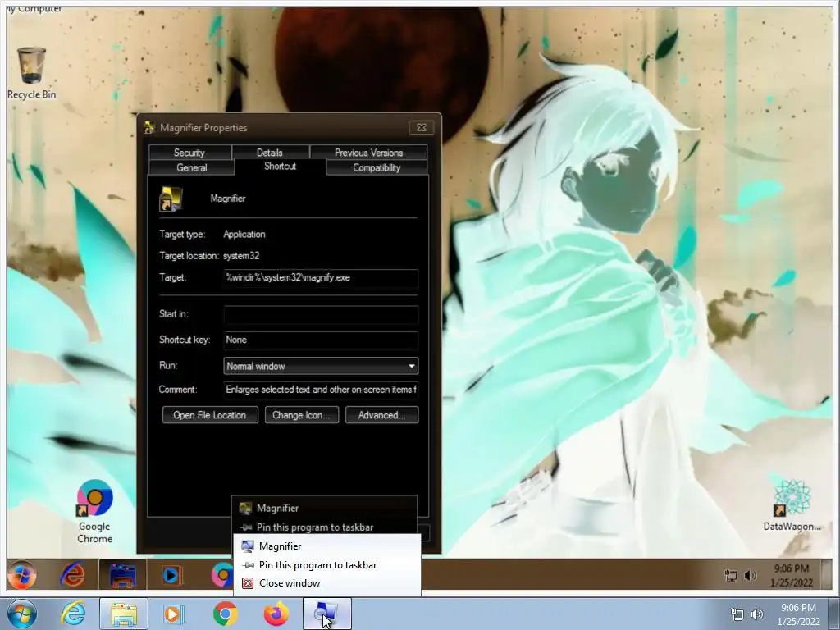Launch Internet Explorer from the bottom taskbar

pyautogui.click(x=73, y=614)
